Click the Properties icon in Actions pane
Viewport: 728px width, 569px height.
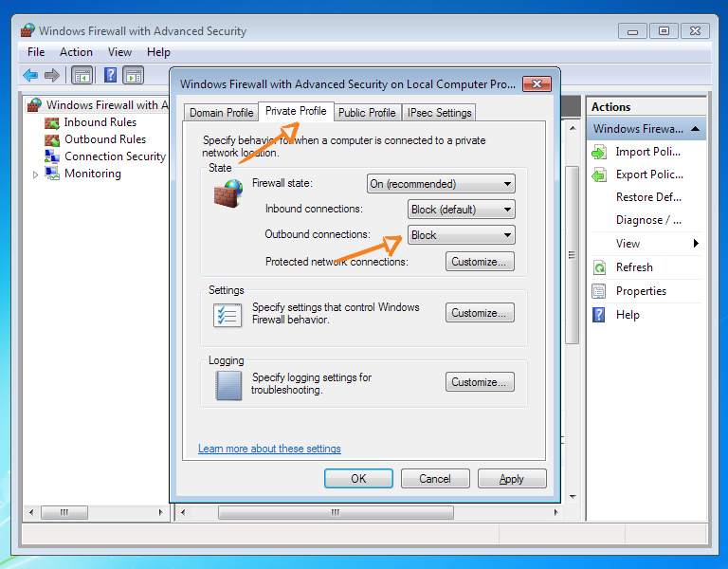599,291
